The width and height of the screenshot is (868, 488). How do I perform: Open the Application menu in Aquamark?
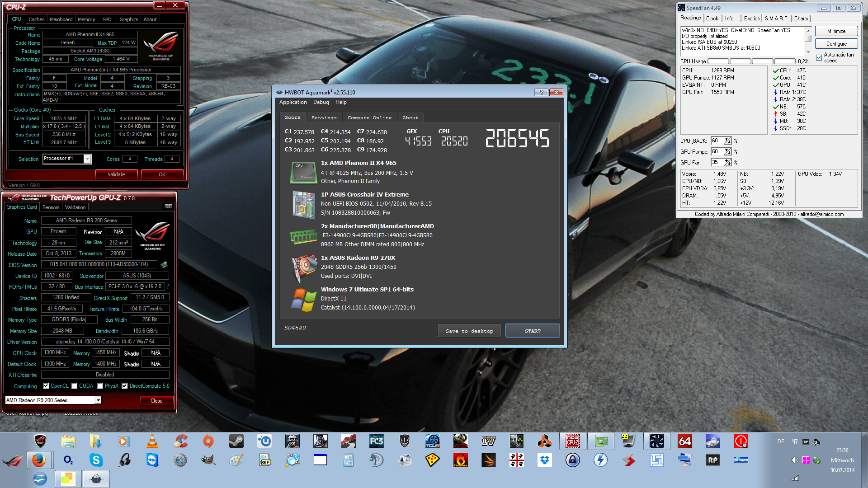[293, 103]
